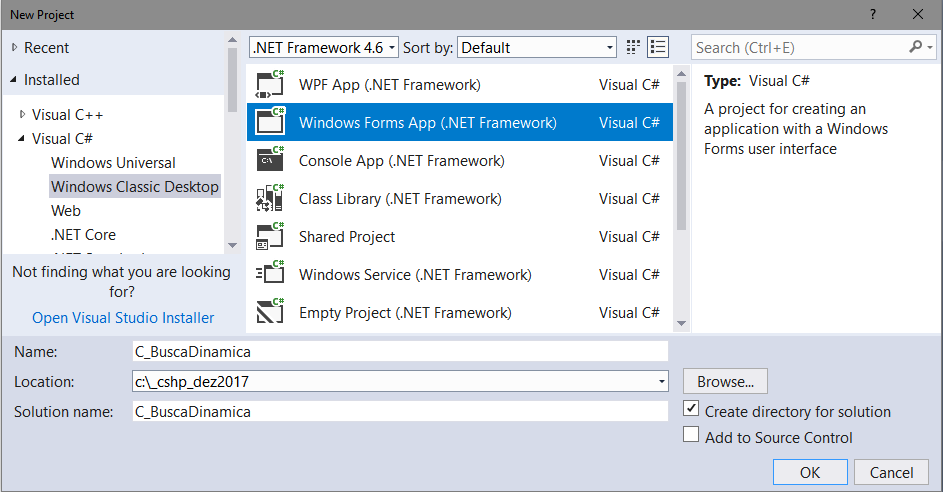Open the .NET Framework 4.6 version dropdown
Image resolution: width=943 pixels, height=492 pixels.
click(x=324, y=48)
